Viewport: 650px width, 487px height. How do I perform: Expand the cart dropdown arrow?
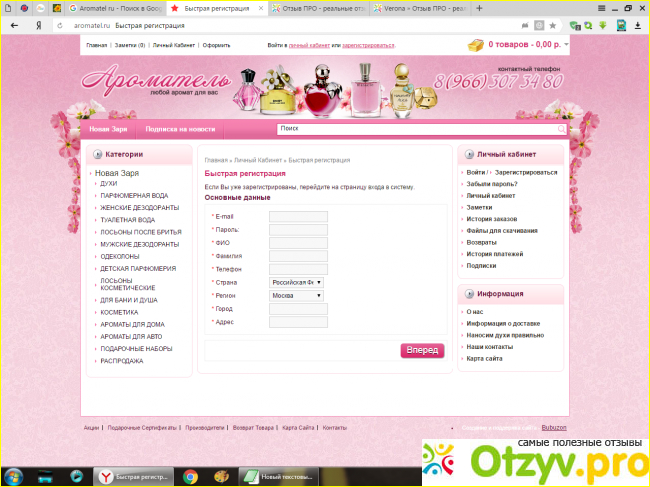[x=566, y=45]
